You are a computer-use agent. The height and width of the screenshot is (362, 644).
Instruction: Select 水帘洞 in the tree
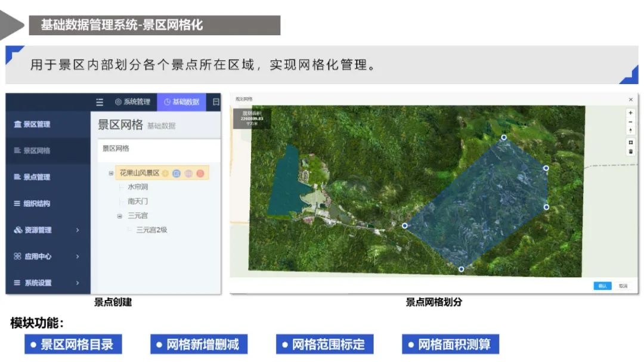click(138, 187)
